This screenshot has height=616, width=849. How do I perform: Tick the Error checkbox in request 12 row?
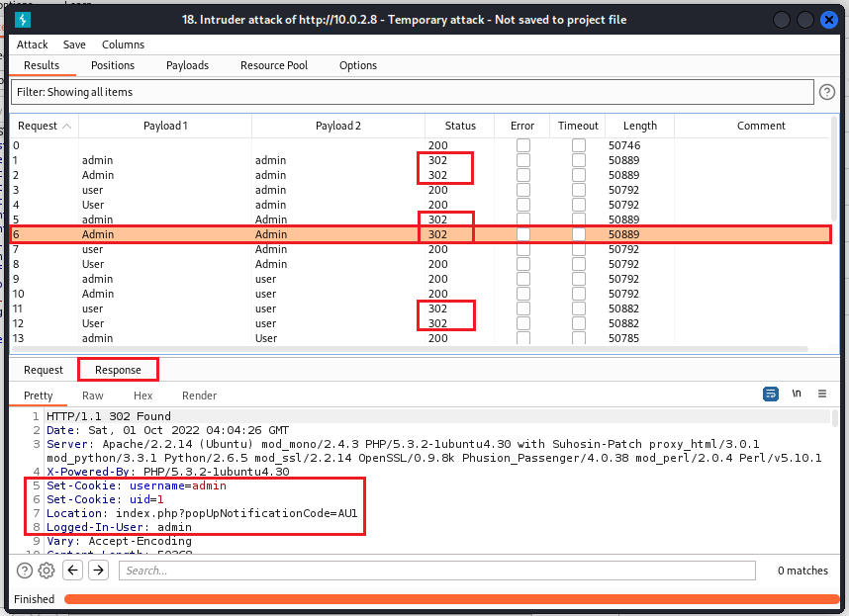click(523, 323)
